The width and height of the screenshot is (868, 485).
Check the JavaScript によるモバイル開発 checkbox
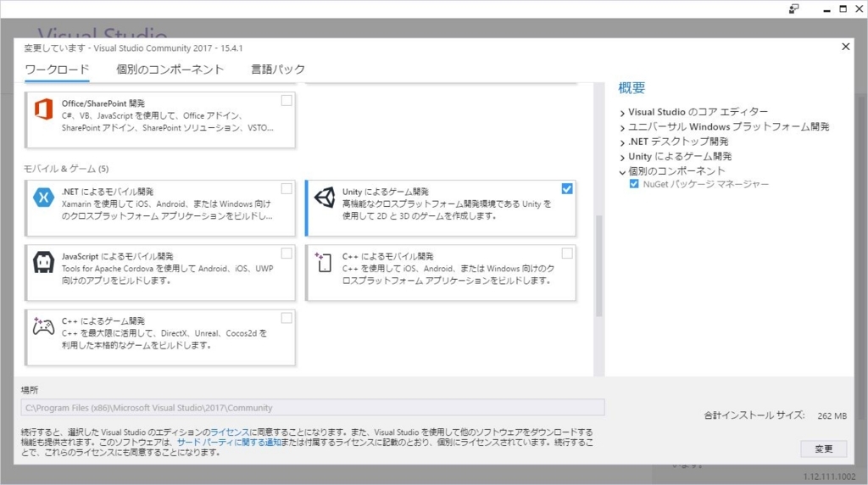[287, 254]
